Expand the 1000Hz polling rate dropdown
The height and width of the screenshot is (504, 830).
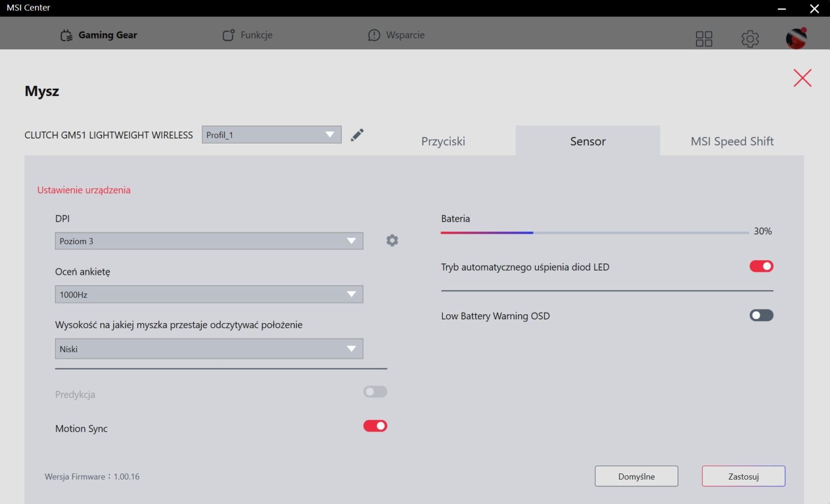[x=209, y=295]
